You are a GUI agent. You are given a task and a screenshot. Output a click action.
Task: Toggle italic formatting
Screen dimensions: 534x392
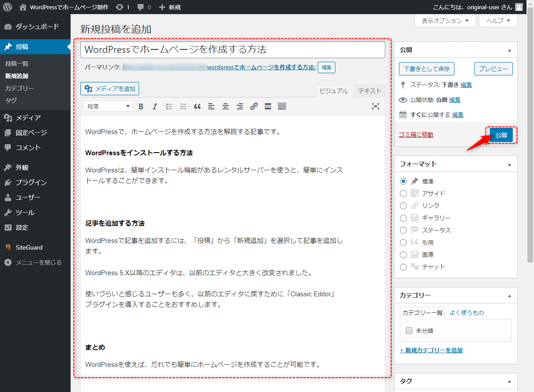click(155, 106)
